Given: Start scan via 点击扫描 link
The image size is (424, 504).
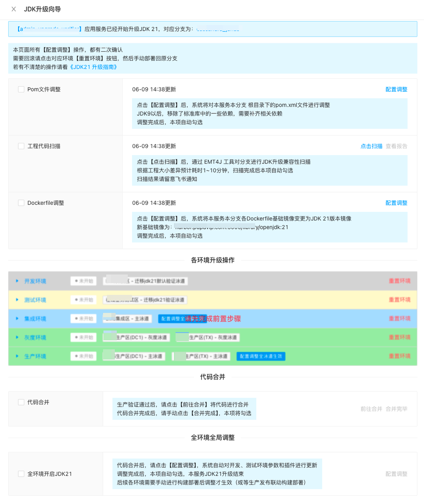Looking at the screenshot, I should click(x=371, y=146).
